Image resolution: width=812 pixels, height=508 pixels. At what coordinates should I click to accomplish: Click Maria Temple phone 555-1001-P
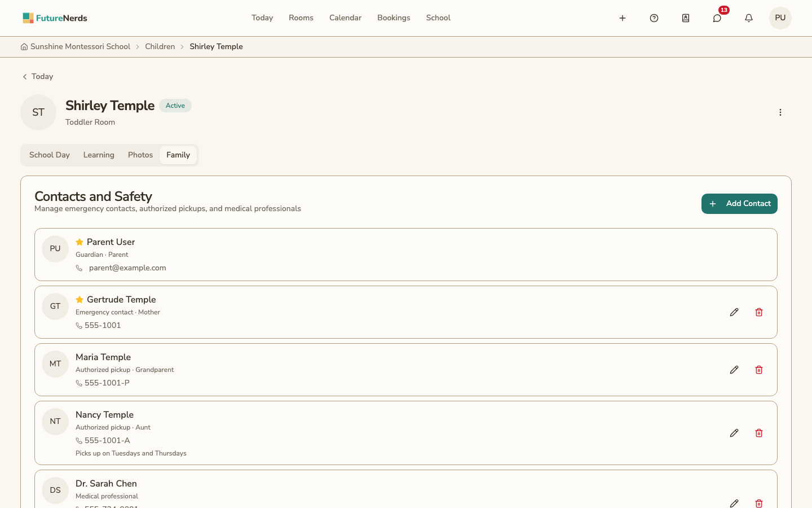click(x=107, y=383)
